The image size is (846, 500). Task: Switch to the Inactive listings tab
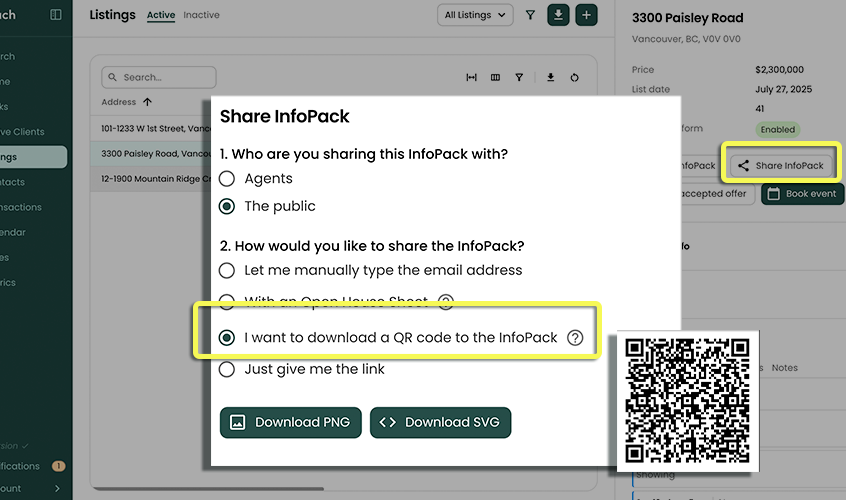pos(201,15)
